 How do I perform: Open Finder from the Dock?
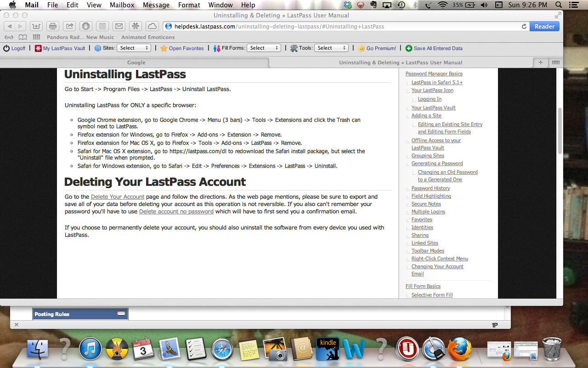(38, 350)
